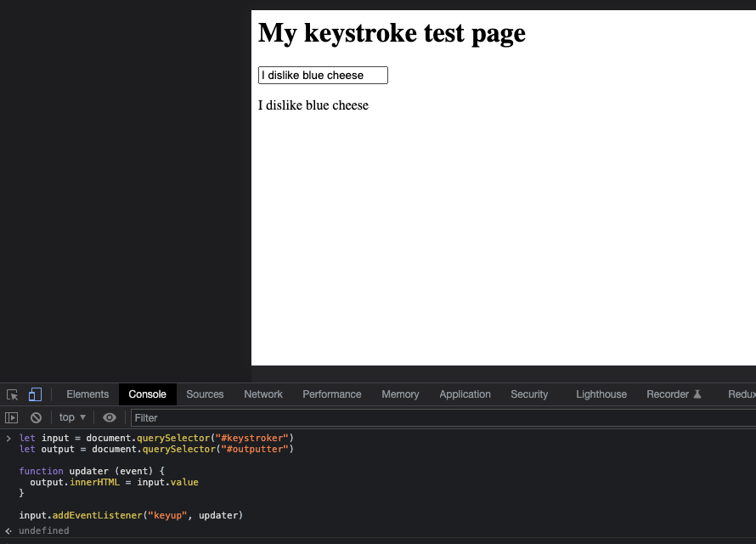Open the JavaScript context chevron

click(x=82, y=417)
